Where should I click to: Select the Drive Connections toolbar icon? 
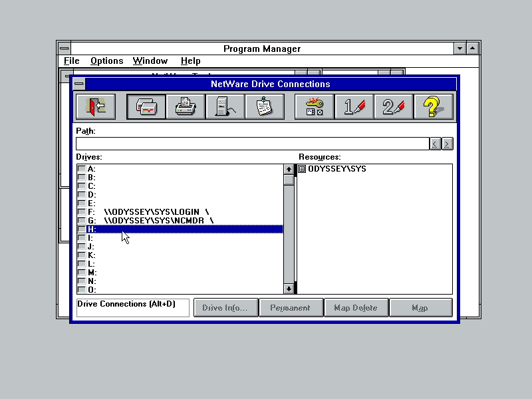[x=146, y=107]
